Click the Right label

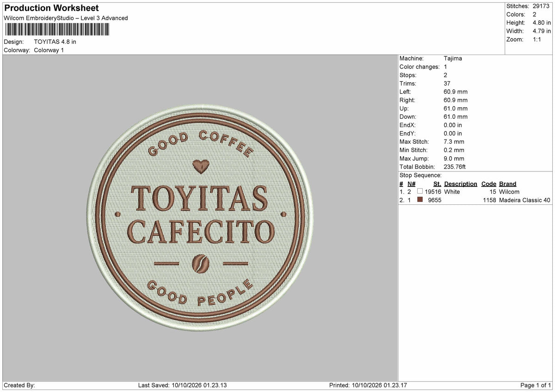click(407, 100)
